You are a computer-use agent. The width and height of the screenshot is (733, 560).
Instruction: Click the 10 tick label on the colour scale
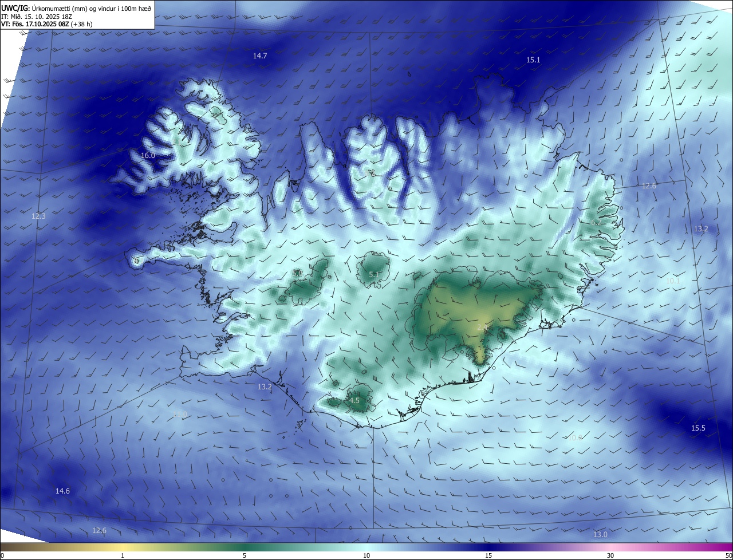(x=366, y=555)
